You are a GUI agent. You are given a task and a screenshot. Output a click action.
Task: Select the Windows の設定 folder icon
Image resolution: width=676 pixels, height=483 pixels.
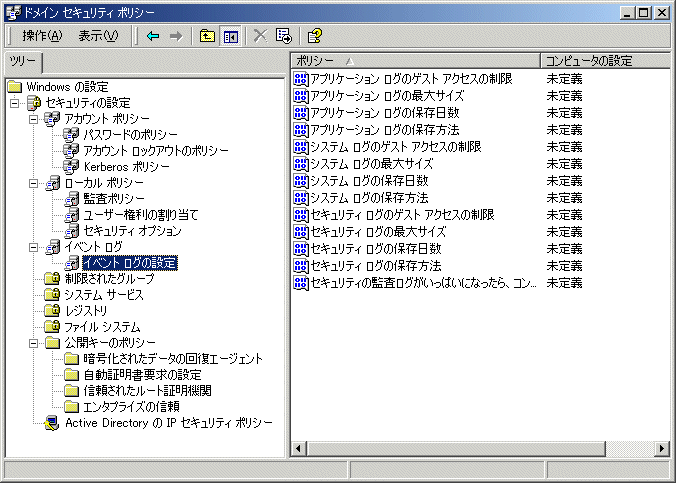15,87
